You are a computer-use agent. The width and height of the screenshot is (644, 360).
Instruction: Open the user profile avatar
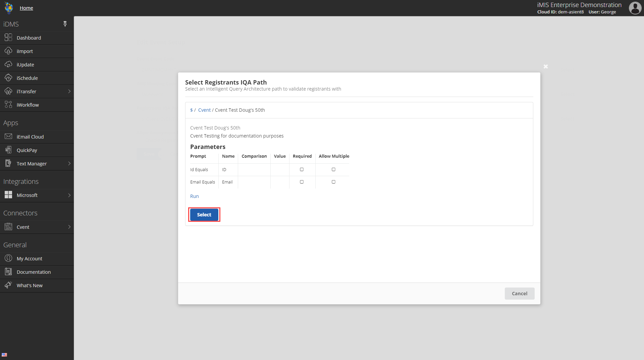pyautogui.click(x=635, y=8)
